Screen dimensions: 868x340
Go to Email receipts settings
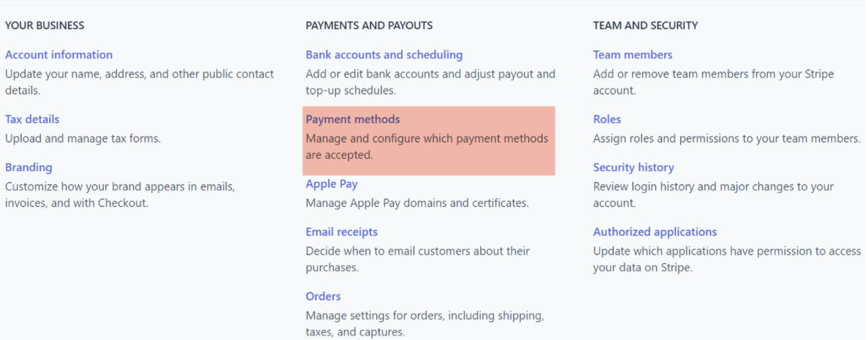(x=341, y=232)
